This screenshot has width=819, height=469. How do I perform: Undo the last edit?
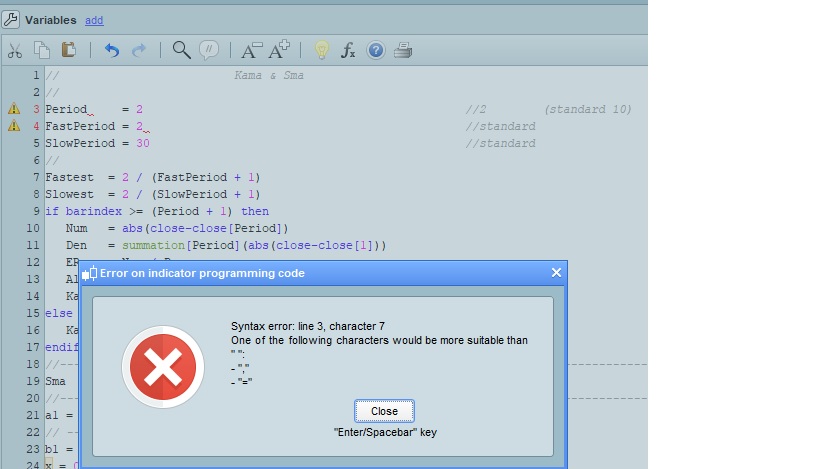coord(112,51)
